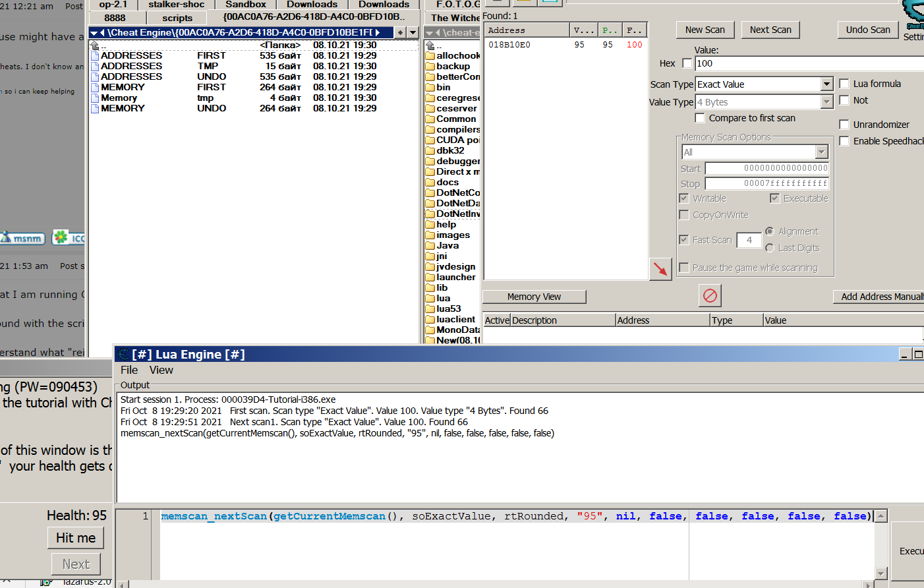Click the Next Scan button
Screen dimensions: 924x588
coord(770,30)
